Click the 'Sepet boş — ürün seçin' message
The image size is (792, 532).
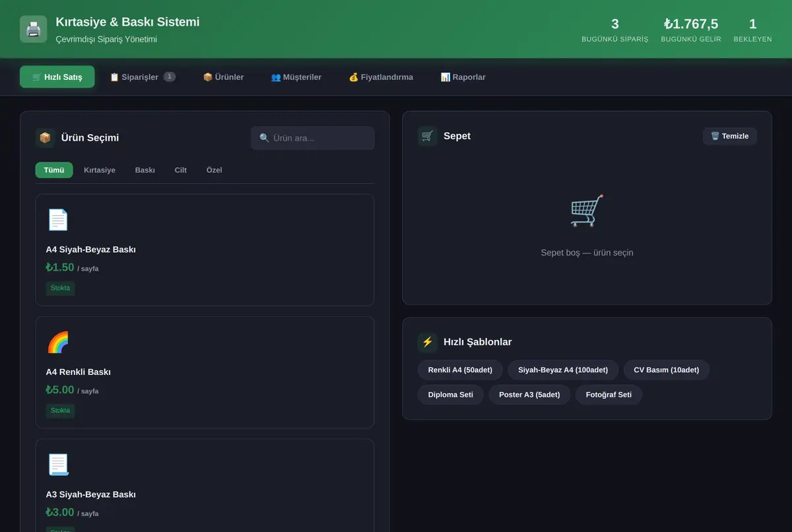587,253
